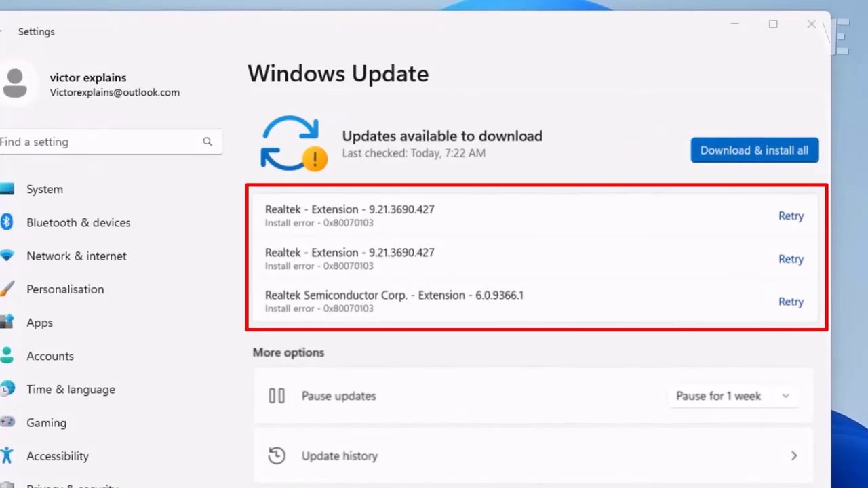Click the Windows Update sync status icon
Image resolution: width=868 pixels, height=488 pixels.
pos(294,143)
